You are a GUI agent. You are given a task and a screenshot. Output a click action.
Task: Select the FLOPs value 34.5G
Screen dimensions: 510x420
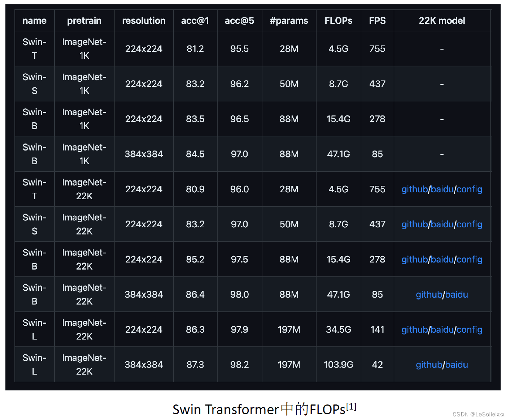tap(339, 329)
